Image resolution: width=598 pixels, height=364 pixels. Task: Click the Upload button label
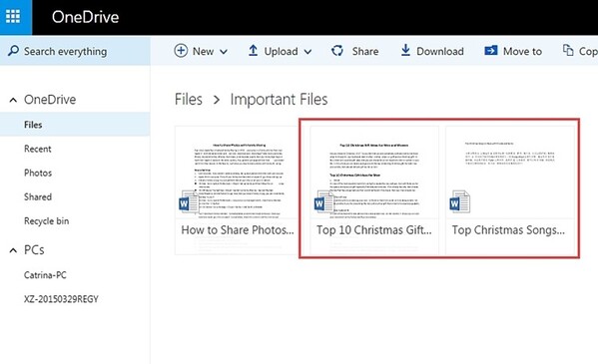(282, 52)
